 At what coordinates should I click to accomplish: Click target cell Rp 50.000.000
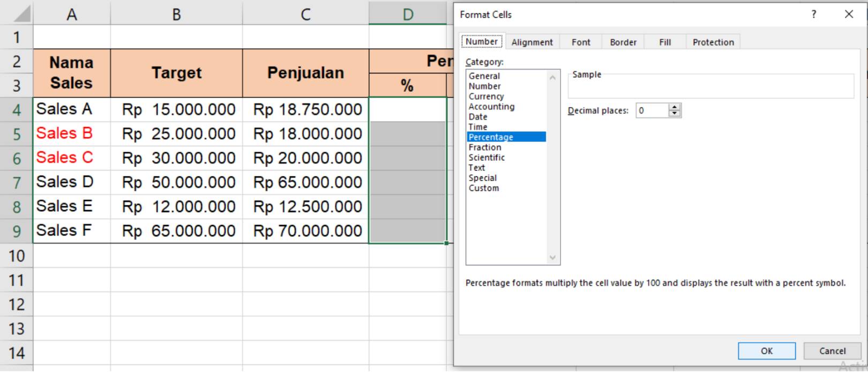[176, 182]
